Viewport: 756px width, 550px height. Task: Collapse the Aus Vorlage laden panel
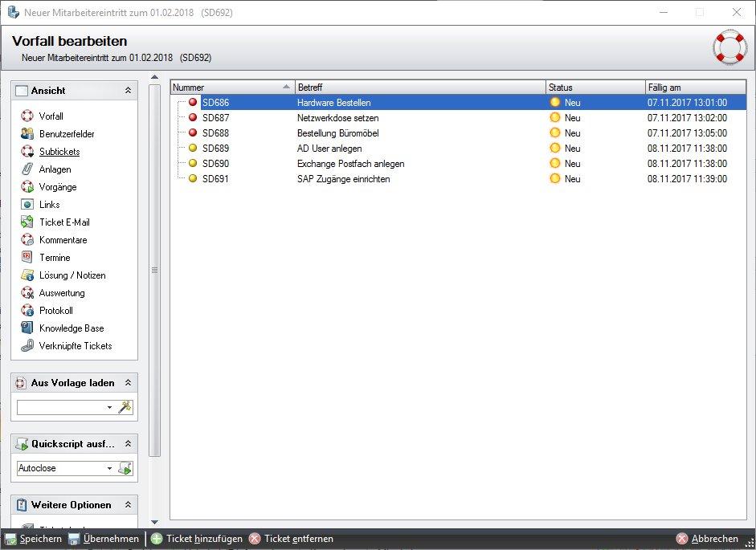[x=128, y=383]
